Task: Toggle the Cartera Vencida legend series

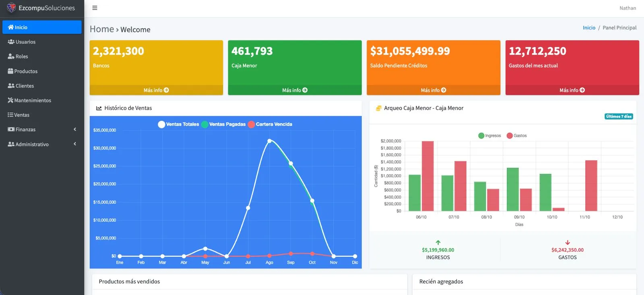Action: [270, 124]
